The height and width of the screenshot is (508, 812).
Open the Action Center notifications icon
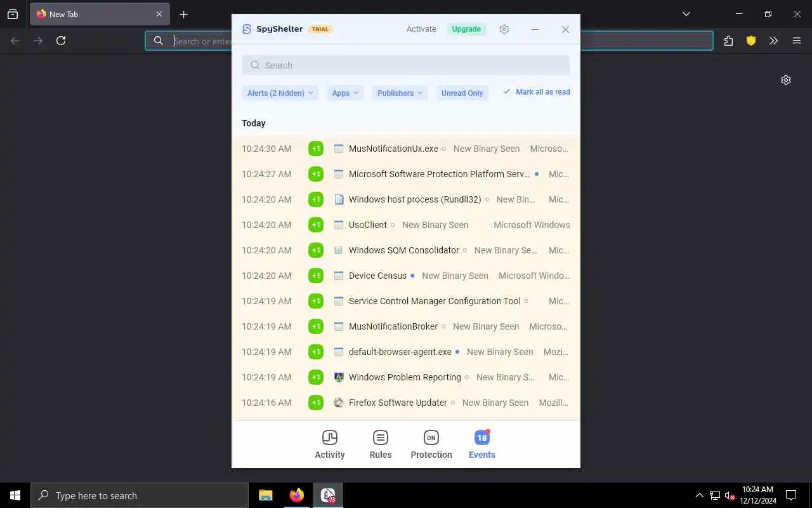791,495
